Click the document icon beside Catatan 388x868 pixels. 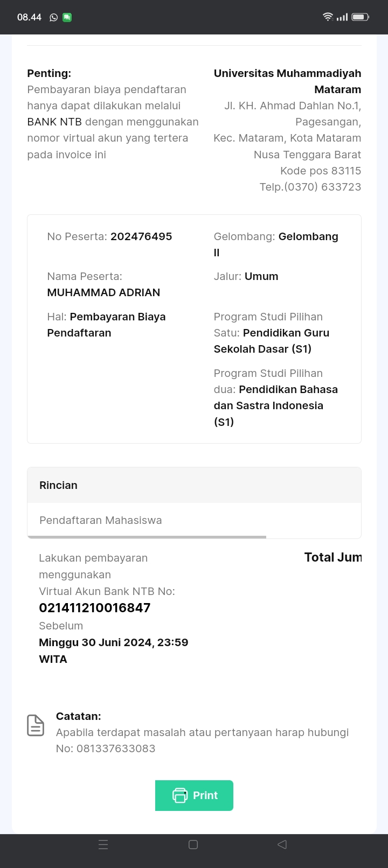36,725
